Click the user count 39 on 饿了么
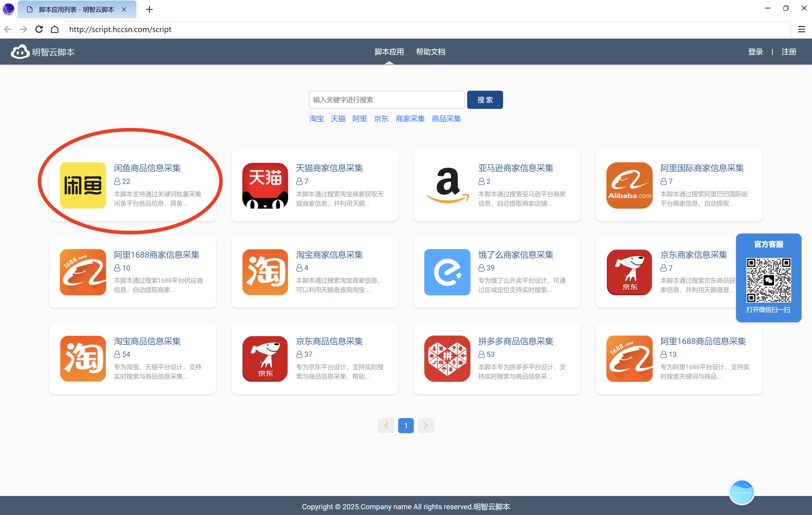Screen dimensions: 812x515 click(490, 268)
